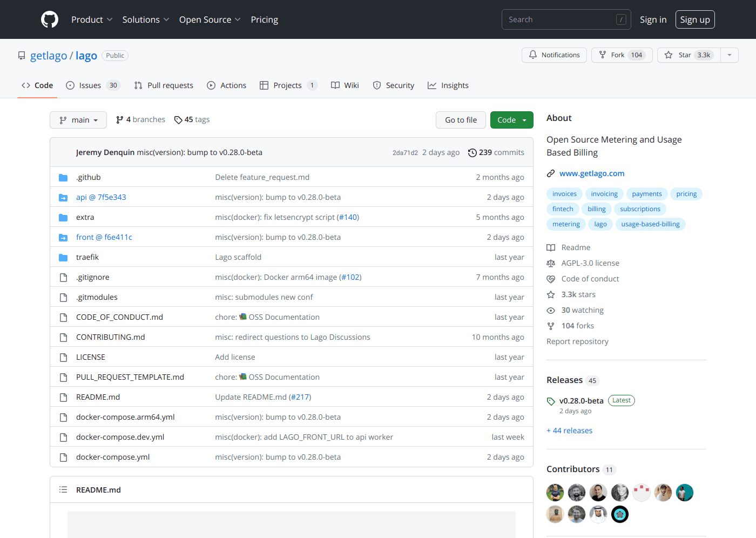Click the Report repository link
This screenshot has height=538, width=756.
(577, 341)
